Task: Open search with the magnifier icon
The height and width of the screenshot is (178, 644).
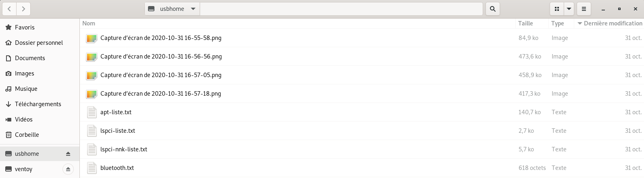Action: tap(493, 9)
